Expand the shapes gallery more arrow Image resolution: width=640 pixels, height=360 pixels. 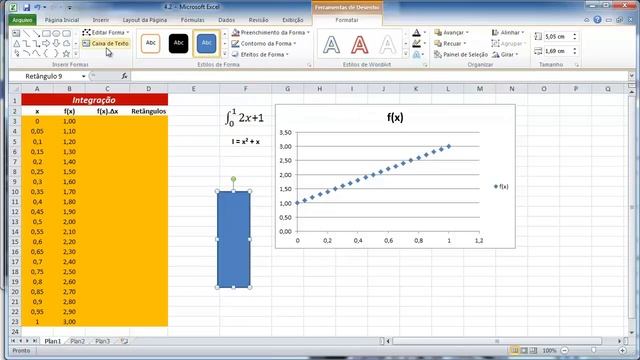(76, 53)
